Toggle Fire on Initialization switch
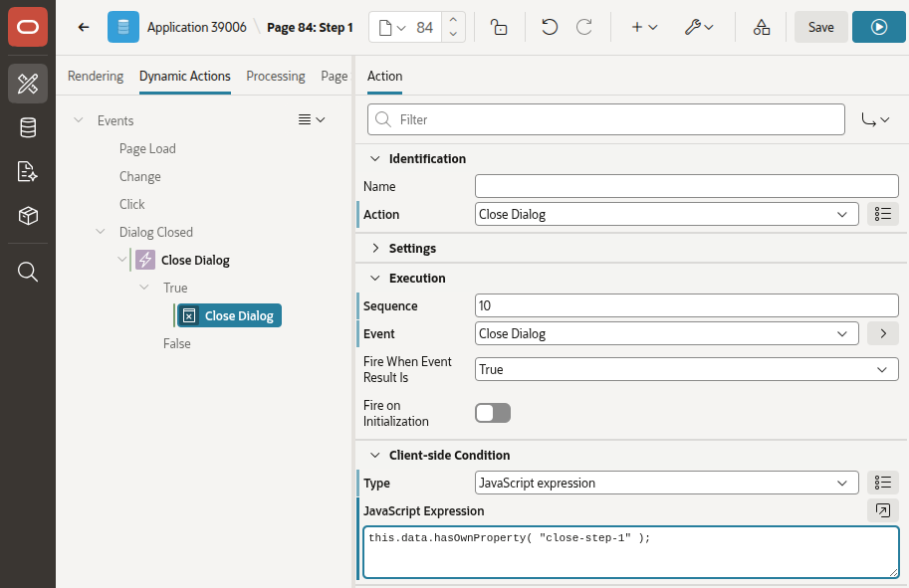Screen dimensions: 909x588 click(493, 413)
